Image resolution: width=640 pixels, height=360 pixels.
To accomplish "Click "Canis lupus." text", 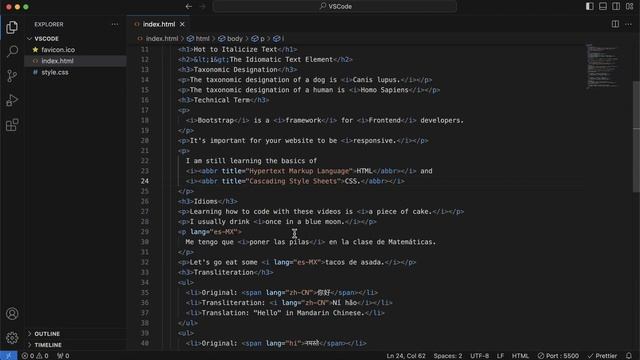I will tap(376, 80).
